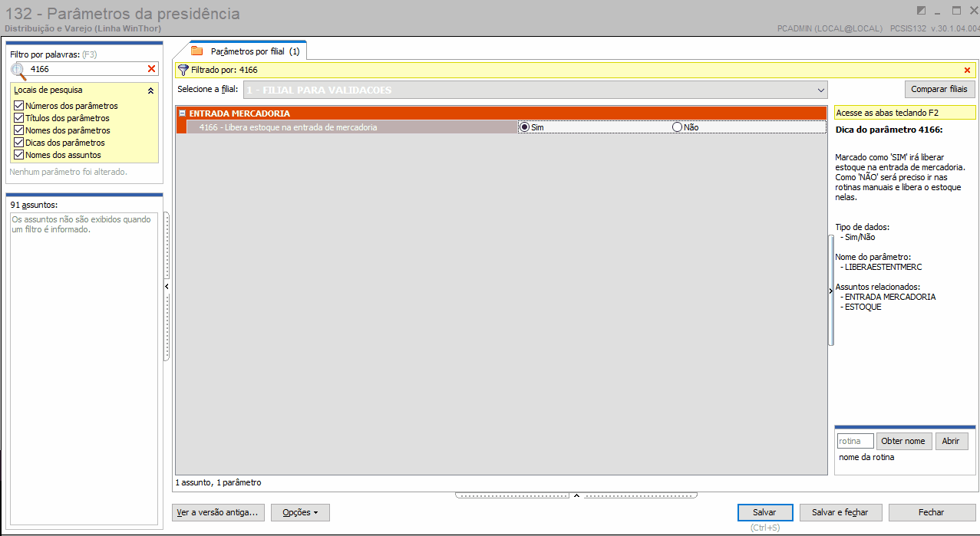Collapse the left panel with the arrow handle
The height and width of the screenshot is (536, 980).
[167, 286]
